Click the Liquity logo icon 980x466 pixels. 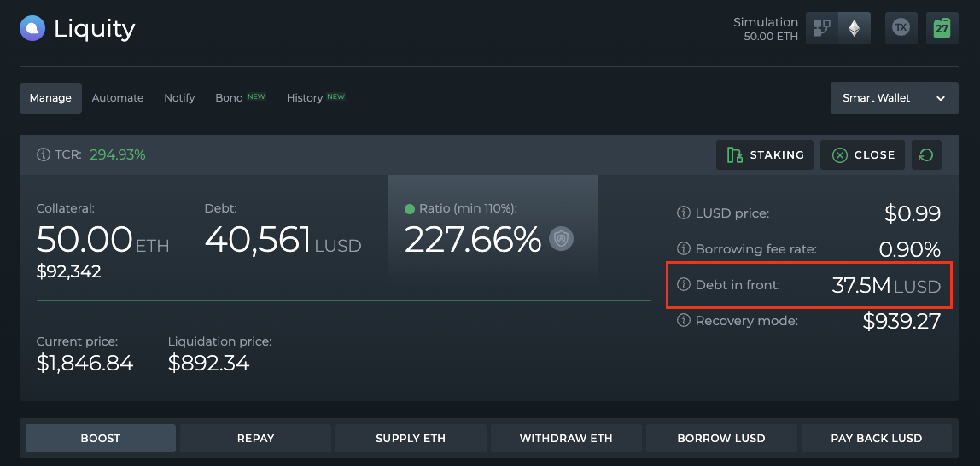32,28
